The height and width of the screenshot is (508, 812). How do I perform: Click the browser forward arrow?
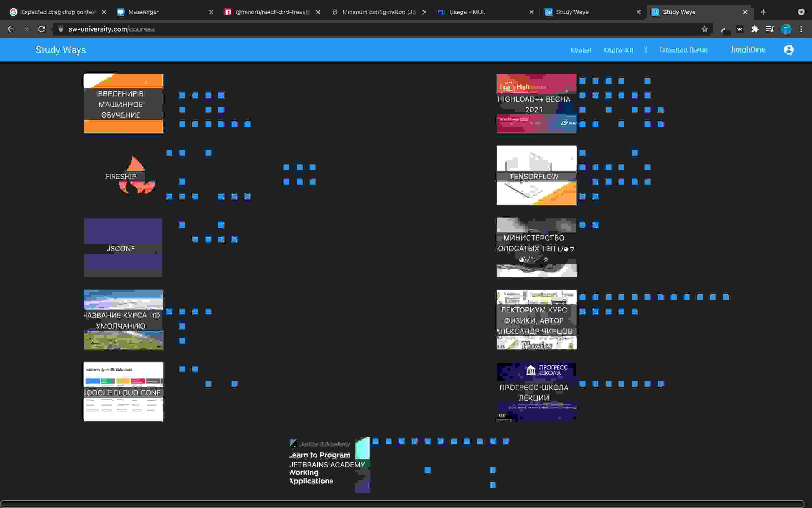tap(26, 29)
